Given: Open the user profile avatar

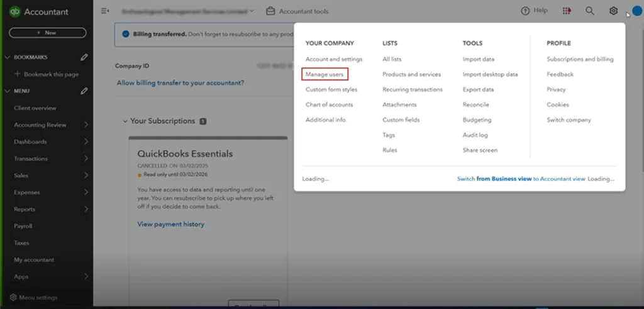Looking at the screenshot, I should pos(636,11).
